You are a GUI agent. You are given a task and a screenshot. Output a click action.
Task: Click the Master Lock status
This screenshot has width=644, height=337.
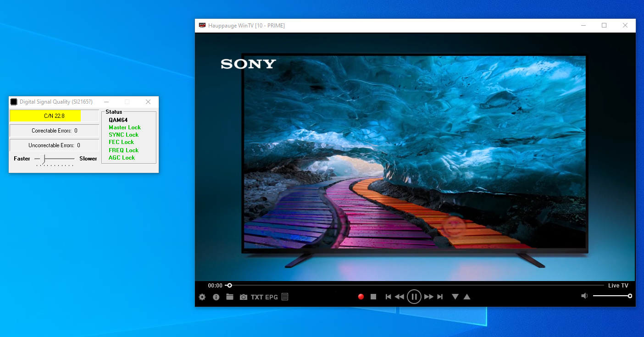pyautogui.click(x=125, y=127)
